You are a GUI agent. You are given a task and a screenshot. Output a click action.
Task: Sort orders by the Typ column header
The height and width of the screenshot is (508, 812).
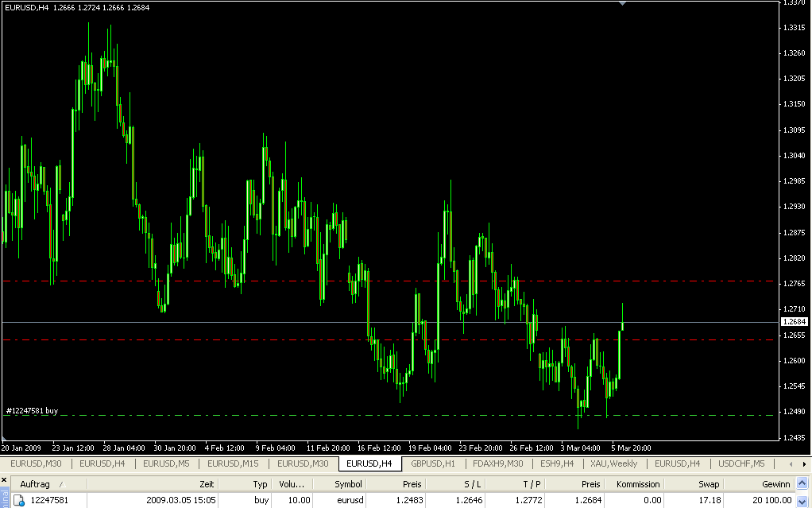[245, 484]
